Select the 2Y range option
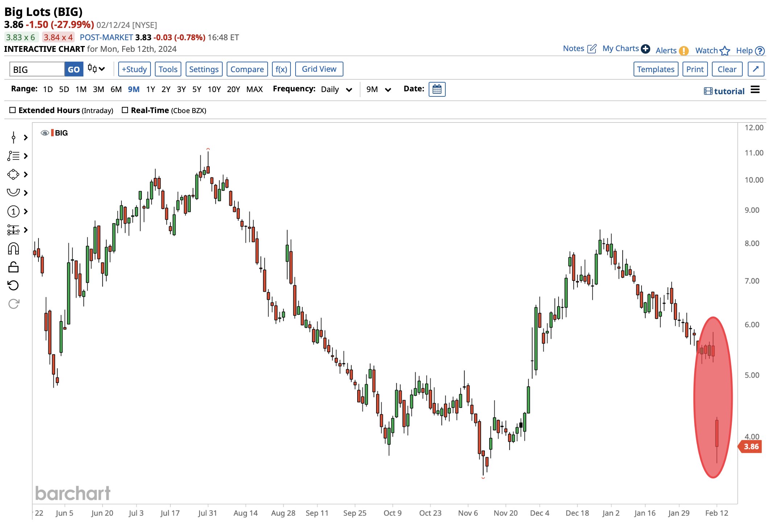Viewport: 771px width, 532px height. [166, 89]
